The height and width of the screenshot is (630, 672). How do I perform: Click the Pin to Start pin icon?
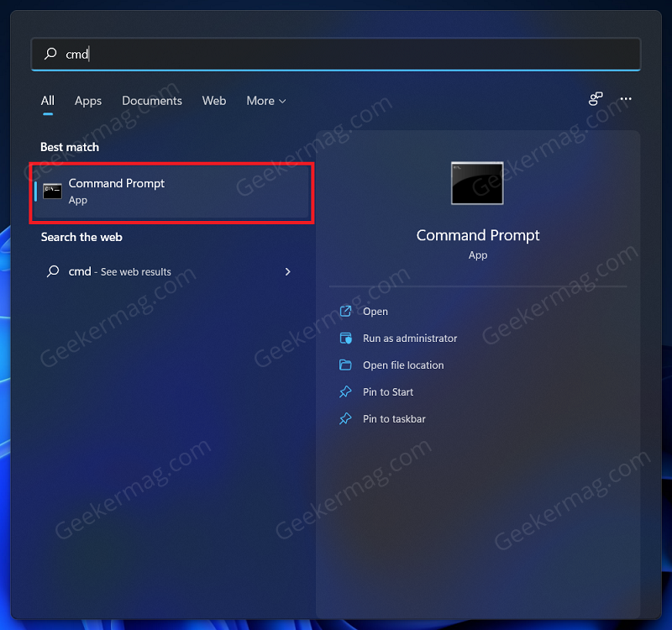tap(345, 391)
